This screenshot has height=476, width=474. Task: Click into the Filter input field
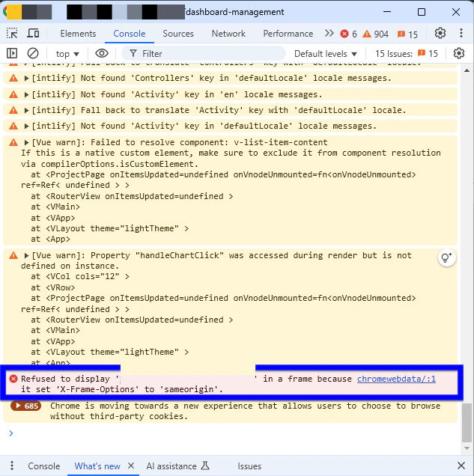coord(204,54)
